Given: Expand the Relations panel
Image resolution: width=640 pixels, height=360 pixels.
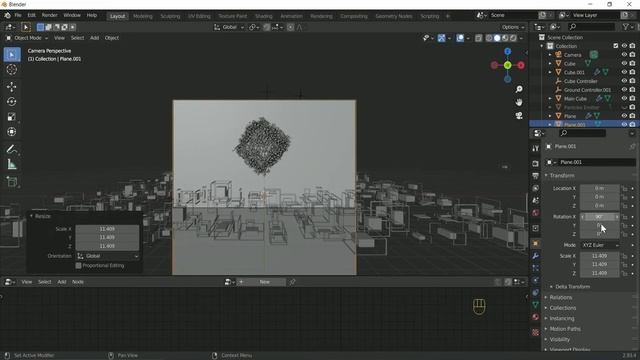Looking at the screenshot, I should [560, 298].
